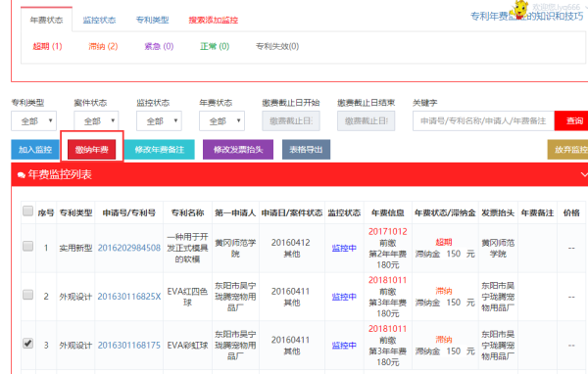Open patent number 2016301168175
This screenshot has height=374, width=588.
[129, 346]
